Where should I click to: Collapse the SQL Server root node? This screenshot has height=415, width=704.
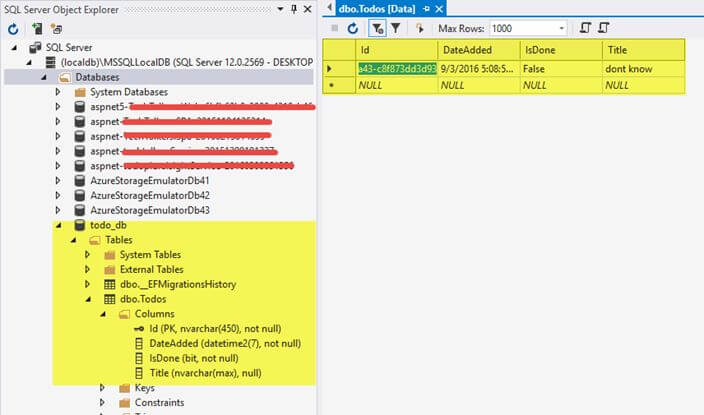(x=14, y=47)
